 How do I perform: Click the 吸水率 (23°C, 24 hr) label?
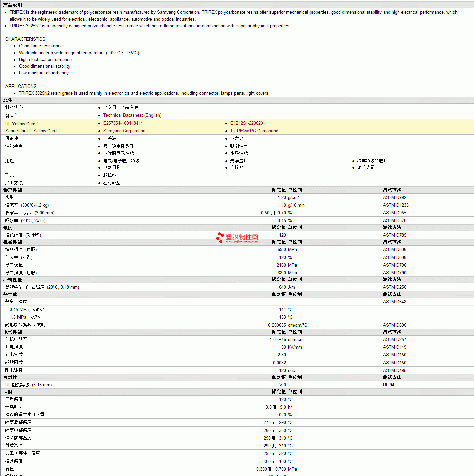pyautogui.click(x=25, y=220)
